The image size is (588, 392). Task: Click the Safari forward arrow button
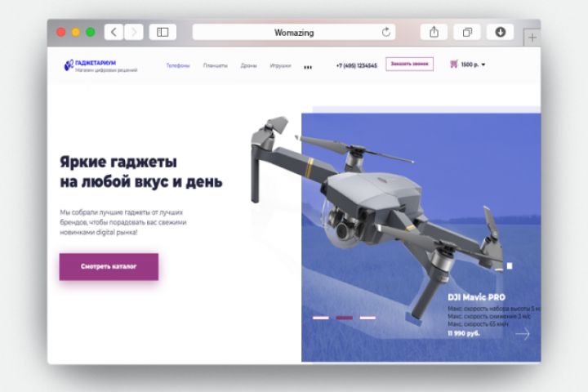click(x=134, y=33)
